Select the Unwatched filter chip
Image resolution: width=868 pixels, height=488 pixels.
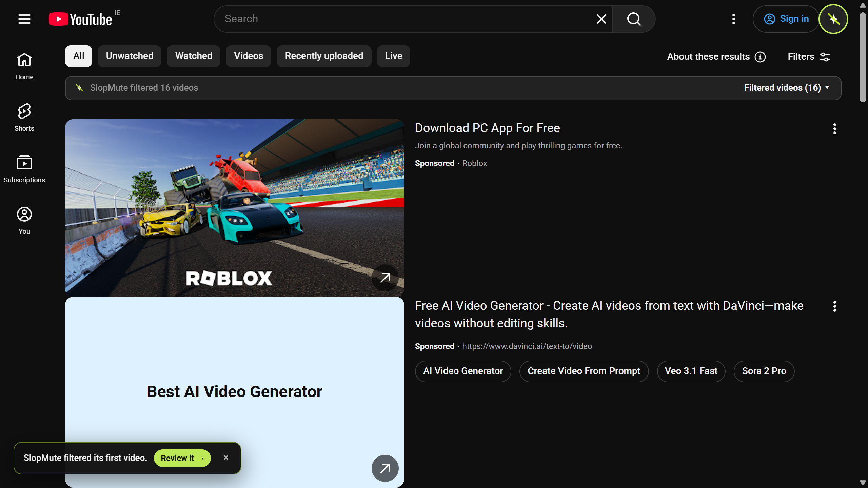click(130, 56)
